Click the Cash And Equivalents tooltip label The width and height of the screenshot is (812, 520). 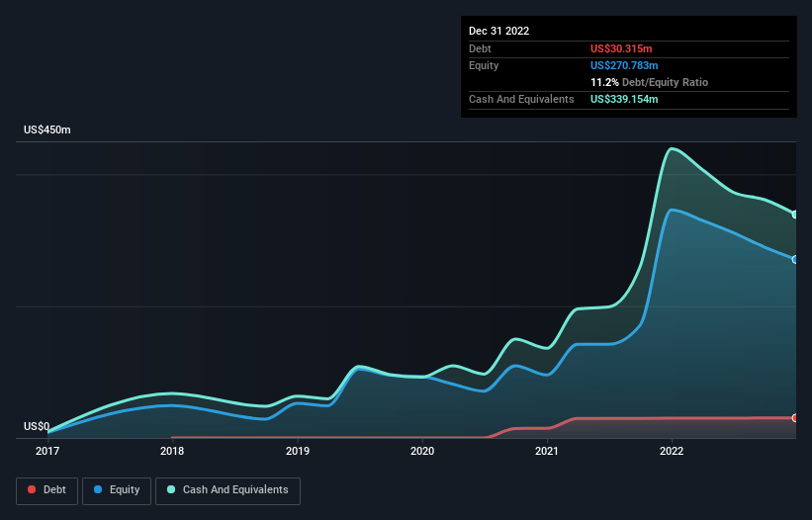[x=521, y=99]
